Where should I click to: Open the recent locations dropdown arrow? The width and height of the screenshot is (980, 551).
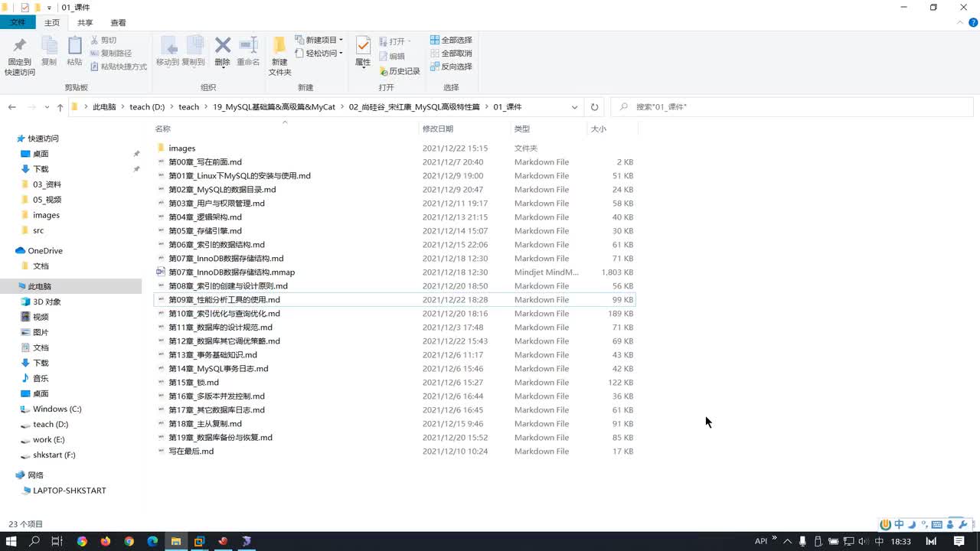(47, 107)
